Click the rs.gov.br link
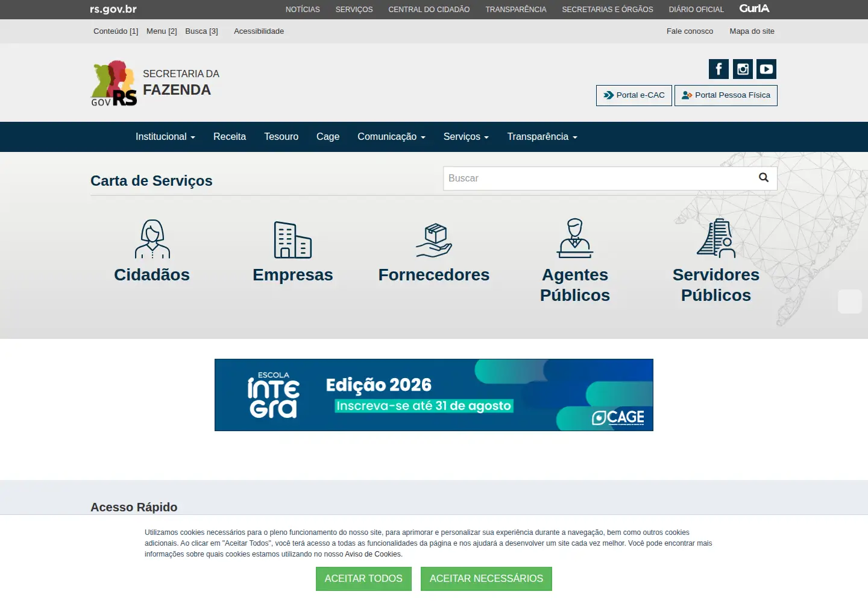The height and width of the screenshot is (603, 868). coord(113,9)
